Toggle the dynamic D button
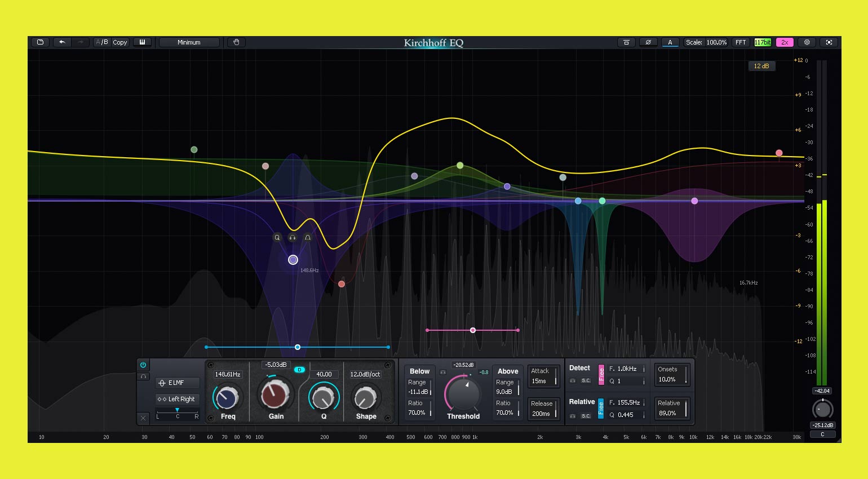 point(299,370)
